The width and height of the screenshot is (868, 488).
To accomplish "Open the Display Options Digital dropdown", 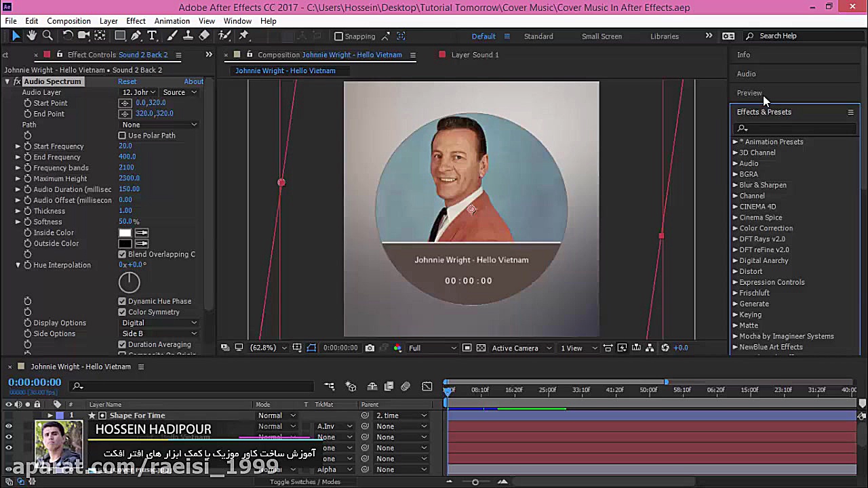I will click(x=159, y=323).
